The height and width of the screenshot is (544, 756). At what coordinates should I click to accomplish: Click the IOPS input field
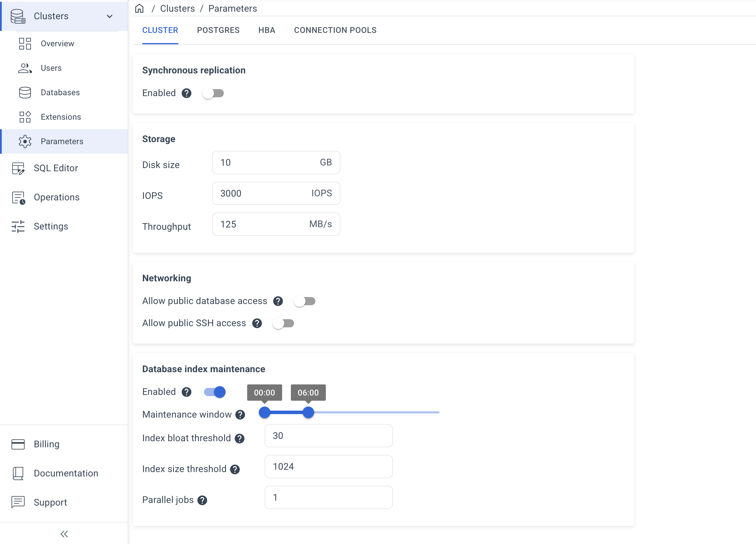(x=276, y=194)
